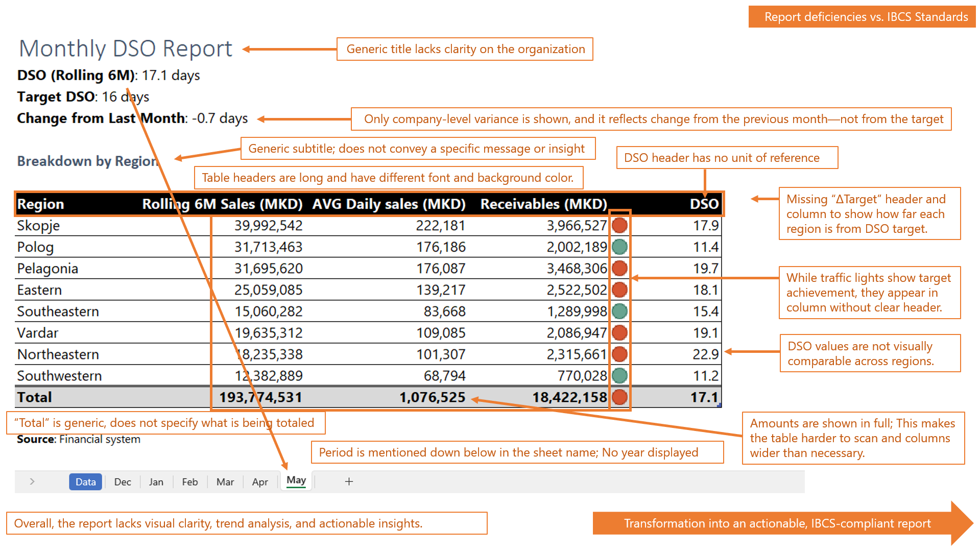Image resolution: width=980 pixels, height=551 pixels.
Task: Click the green traffic light for Southeastern
Action: pyautogui.click(x=619, y=311)
